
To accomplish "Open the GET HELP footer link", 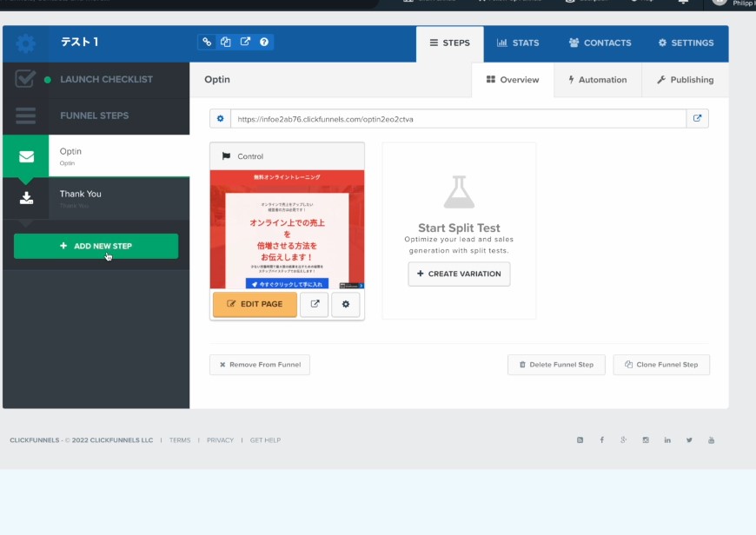I will click(265, 440).
